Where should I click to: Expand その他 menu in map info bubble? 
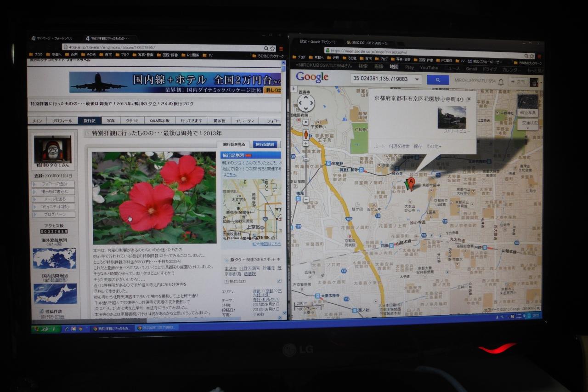[434, 147]
